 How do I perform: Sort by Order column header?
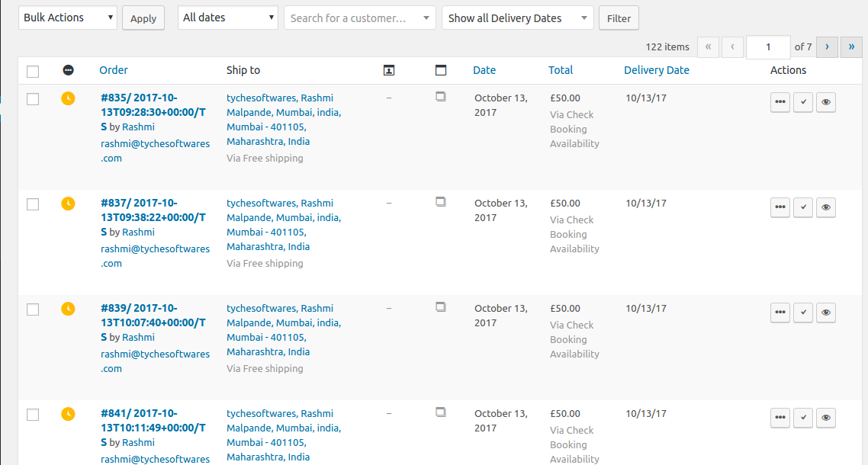[x=114, y=70]
